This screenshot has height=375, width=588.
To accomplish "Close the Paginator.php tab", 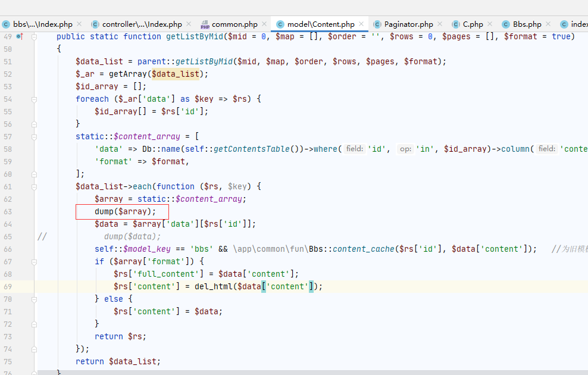I will 440,24.
